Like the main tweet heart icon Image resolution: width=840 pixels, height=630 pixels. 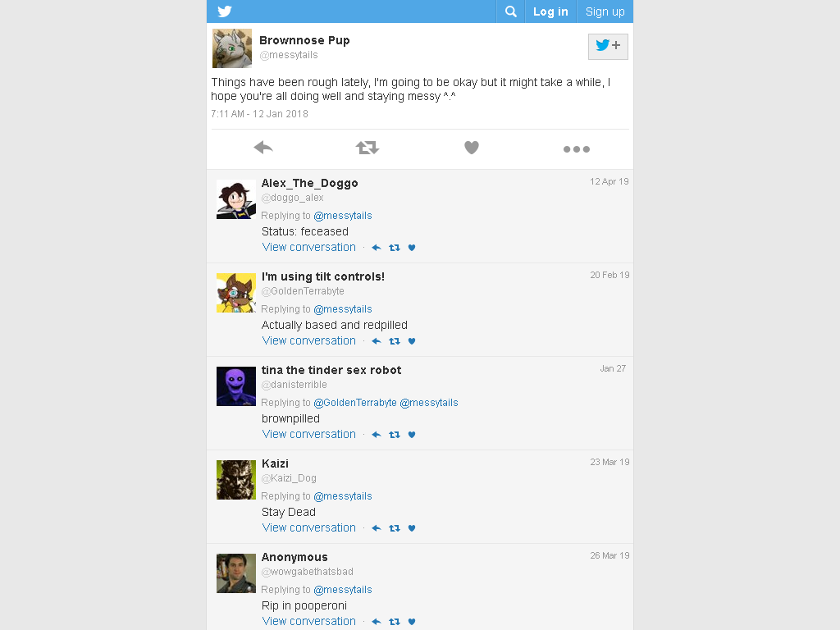pyautogui.click(x=472, y=148)
